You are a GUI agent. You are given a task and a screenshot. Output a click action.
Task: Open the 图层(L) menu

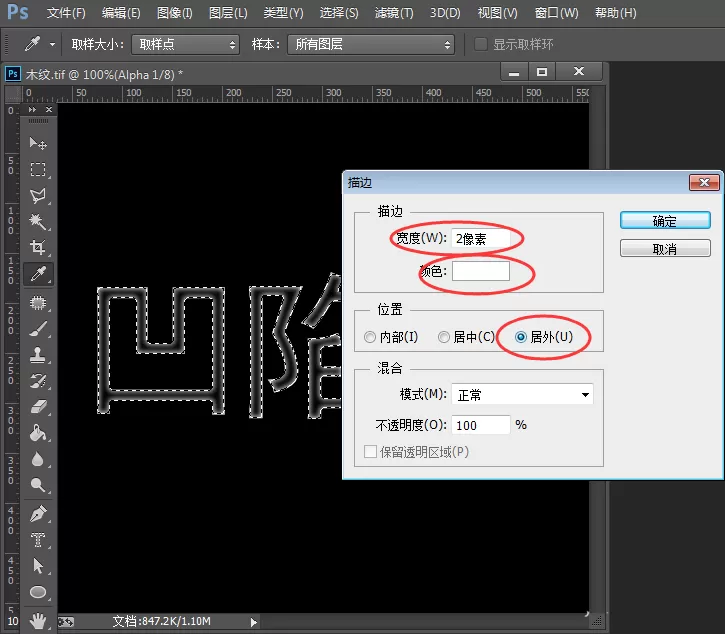click(x=228, y=13)
